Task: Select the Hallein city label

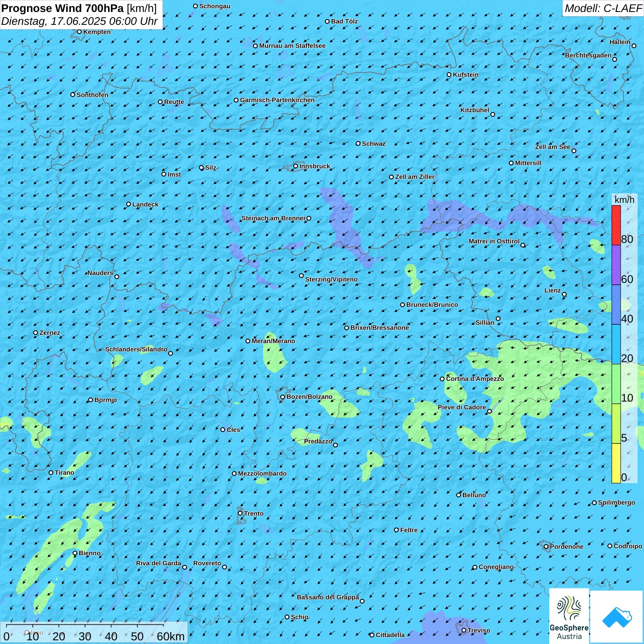Action: (620, 42)
